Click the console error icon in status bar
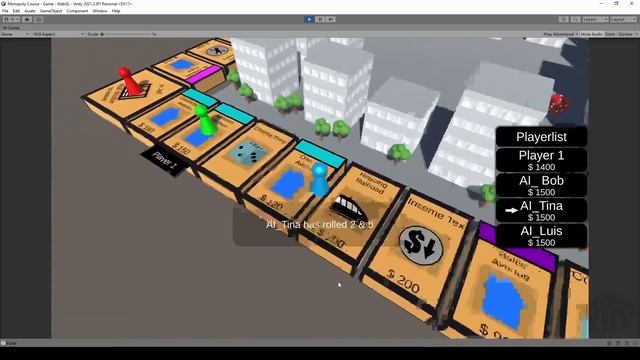The height and width of the screenshot is (360, 640). (x=3, y=343)
